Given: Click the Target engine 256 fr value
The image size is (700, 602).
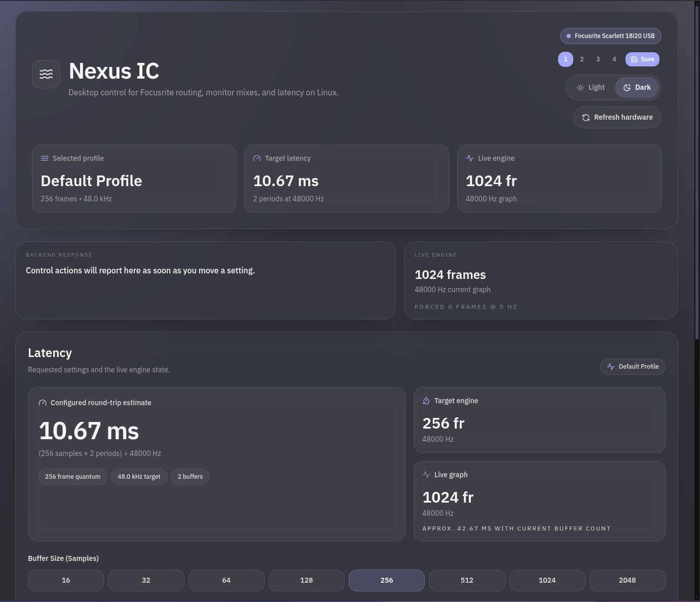Looking at the screenshot, I should 444,423.
